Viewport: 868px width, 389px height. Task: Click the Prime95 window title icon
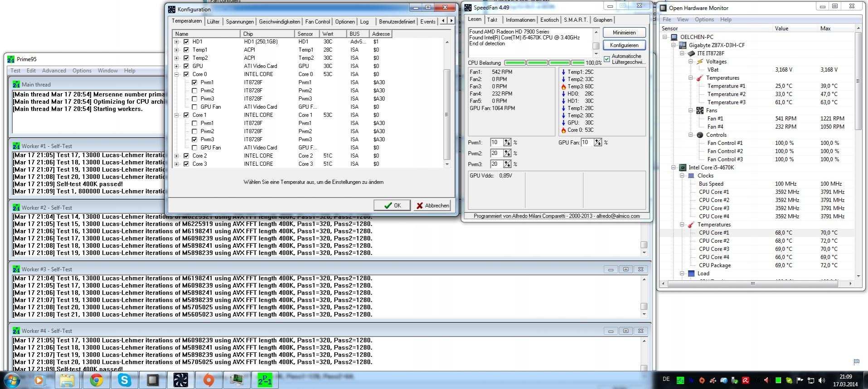coord(11,59)
